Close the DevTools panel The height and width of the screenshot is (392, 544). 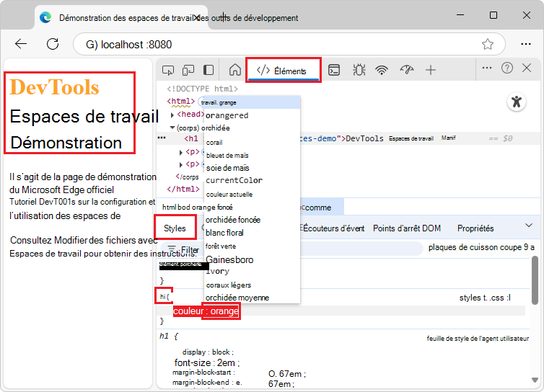point(527,68)
